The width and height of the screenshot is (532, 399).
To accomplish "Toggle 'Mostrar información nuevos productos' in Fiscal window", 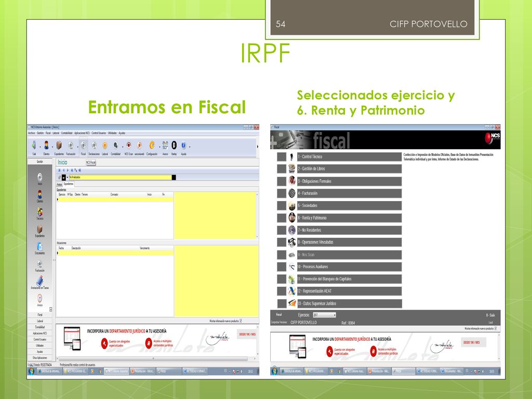I will [496, 328].
